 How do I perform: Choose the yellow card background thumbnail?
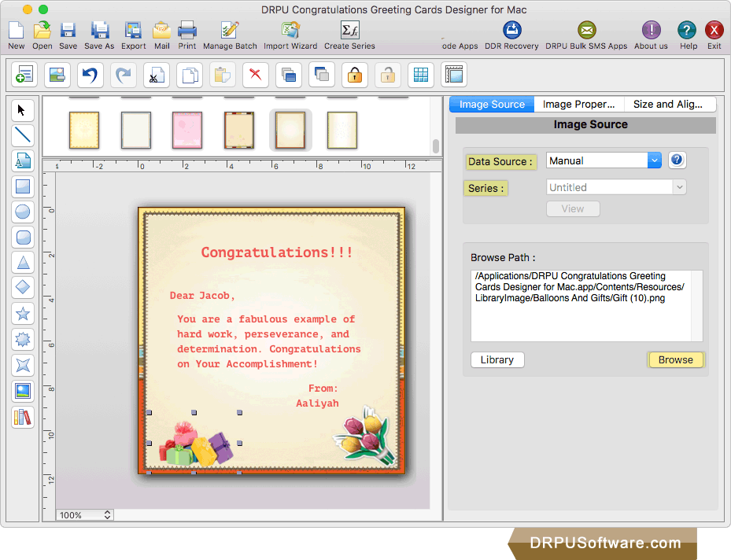[x=84, y=131]
